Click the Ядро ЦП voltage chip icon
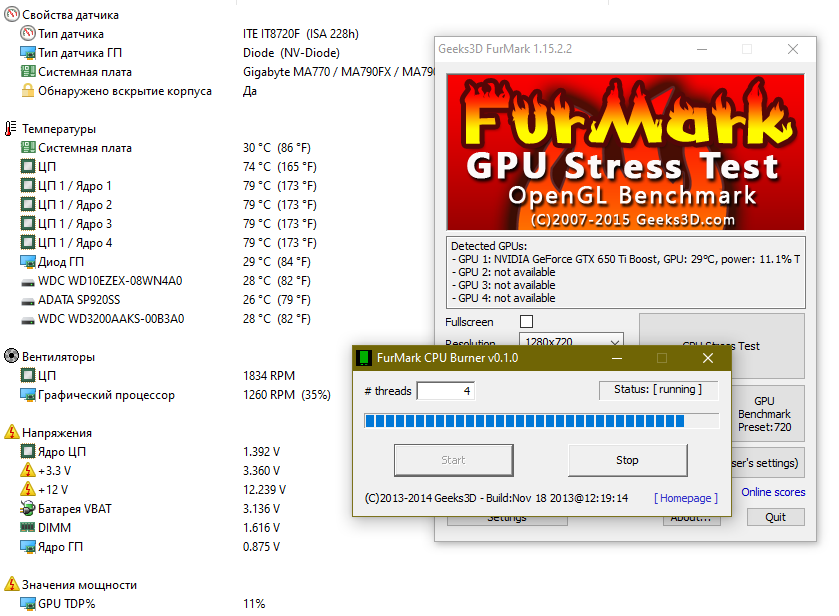The width and height of the screenshot is (839, 616). tap(28, 451)
